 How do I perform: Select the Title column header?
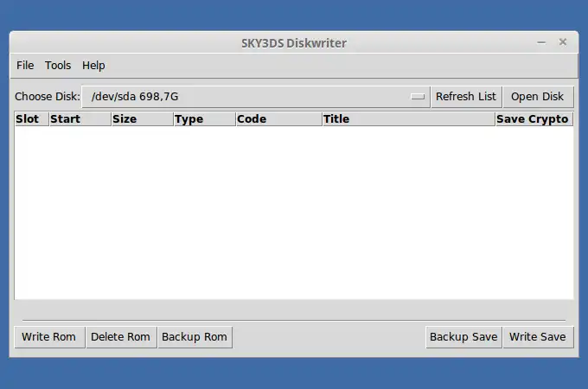click(408, 118)
